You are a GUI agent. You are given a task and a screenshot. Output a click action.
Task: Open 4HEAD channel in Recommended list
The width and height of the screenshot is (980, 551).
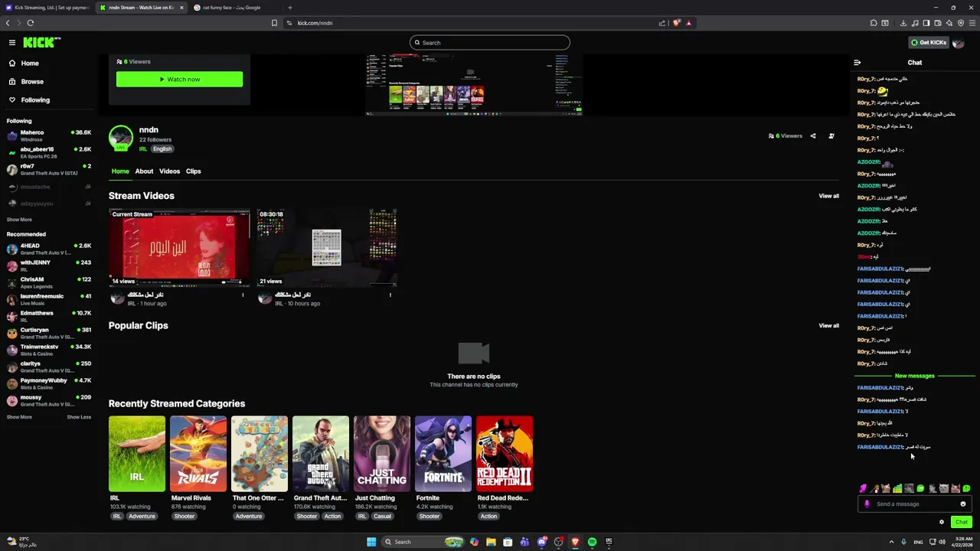click(x=49, y=249)
